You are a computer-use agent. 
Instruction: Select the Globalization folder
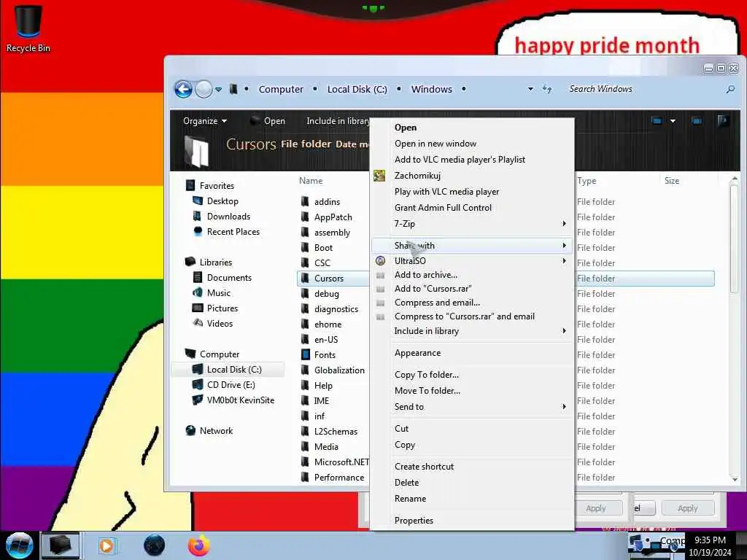pyautogui.click(x=339, y=370)
